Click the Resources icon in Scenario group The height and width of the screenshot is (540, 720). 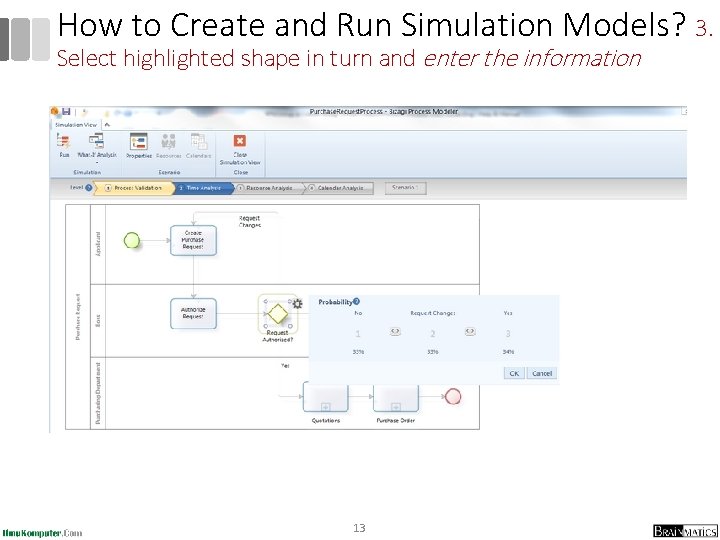[x=169, y=141]
